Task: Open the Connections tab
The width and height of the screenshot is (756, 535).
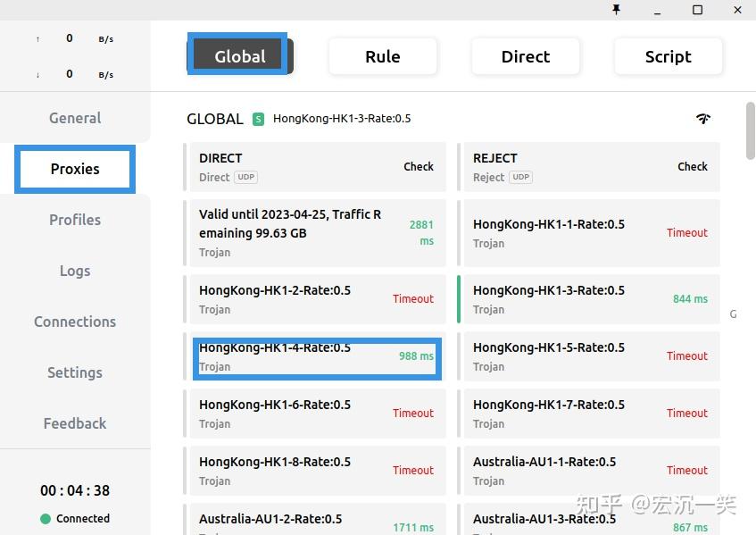Action: [x=75, y=322]
